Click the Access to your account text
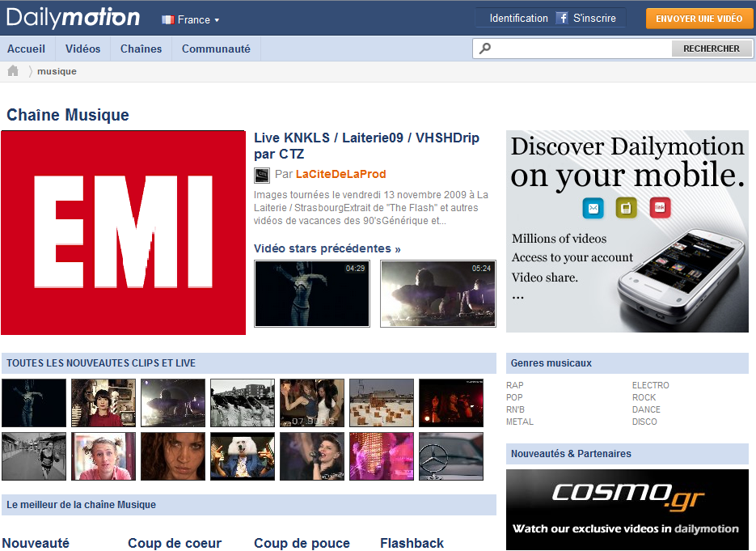 pos(572,257)
